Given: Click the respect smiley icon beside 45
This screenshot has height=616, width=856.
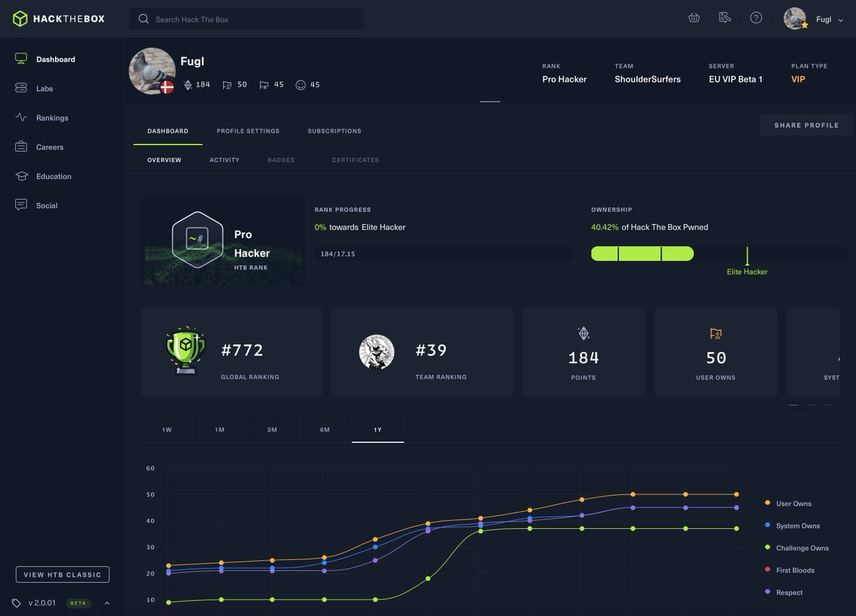Looking at the screenshot, I should pyautogui.click(x=300, y=85).
